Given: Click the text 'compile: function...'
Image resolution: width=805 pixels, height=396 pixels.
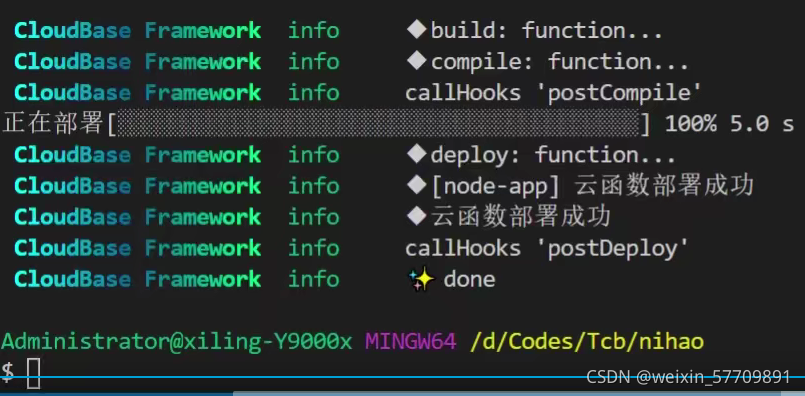Looking at the screenshot, I should coord(560,63).
